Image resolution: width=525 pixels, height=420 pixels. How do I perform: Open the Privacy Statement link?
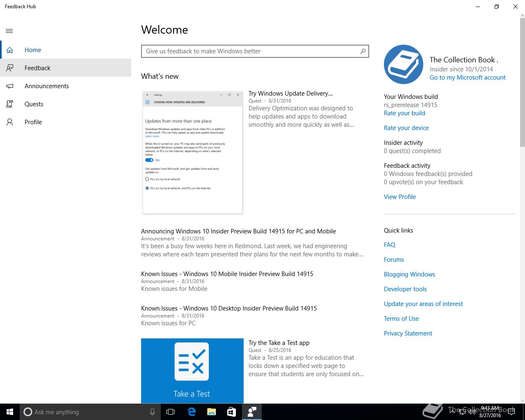tap(408, 333)
